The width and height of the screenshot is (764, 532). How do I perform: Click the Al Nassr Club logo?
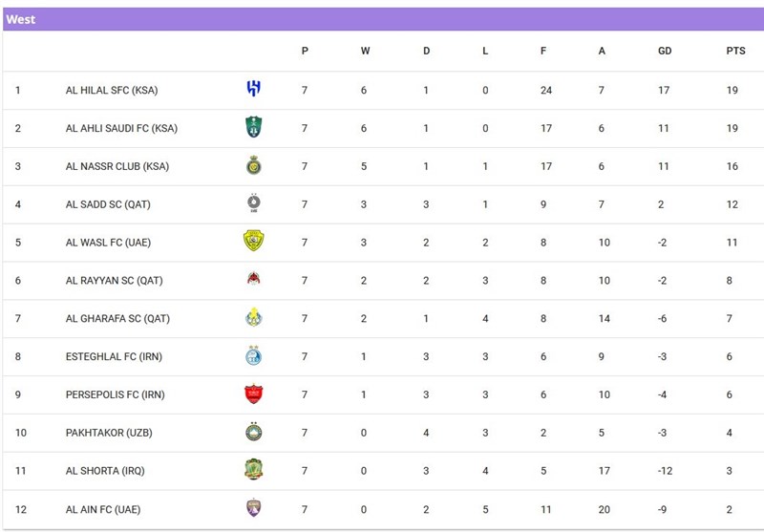(x=253, y=166)
